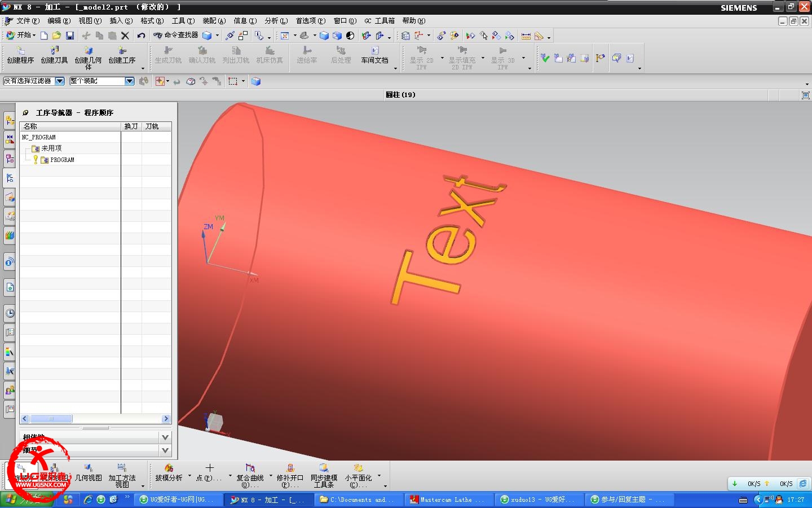Screen dimensions: 812x508
Task: Switch to Mastercam Lathe taskbar item
Action: (x=449, y=500)
